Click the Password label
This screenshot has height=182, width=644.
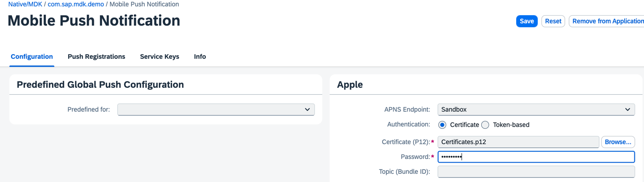[x=415, y=157]
